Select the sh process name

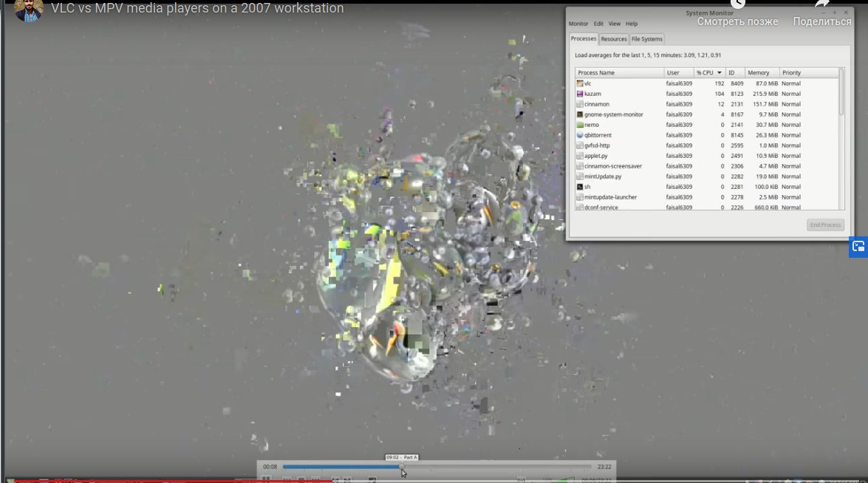click(587, 187)
